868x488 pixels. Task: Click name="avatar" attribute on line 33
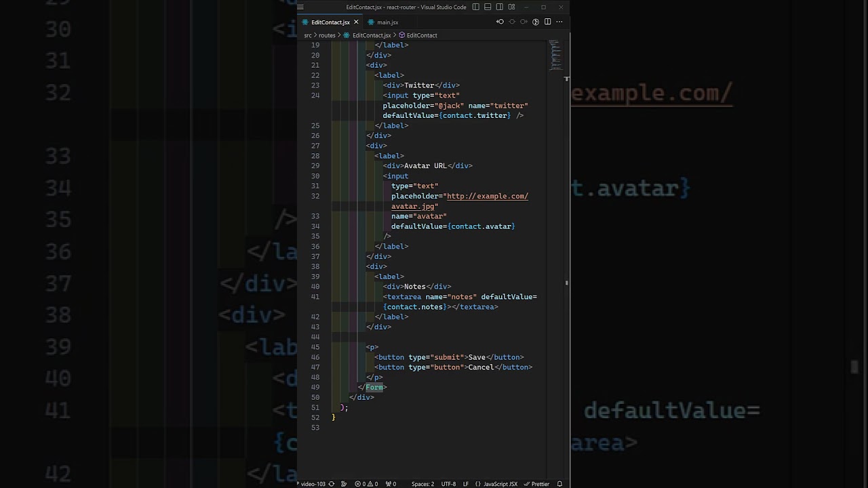(419, 216)
